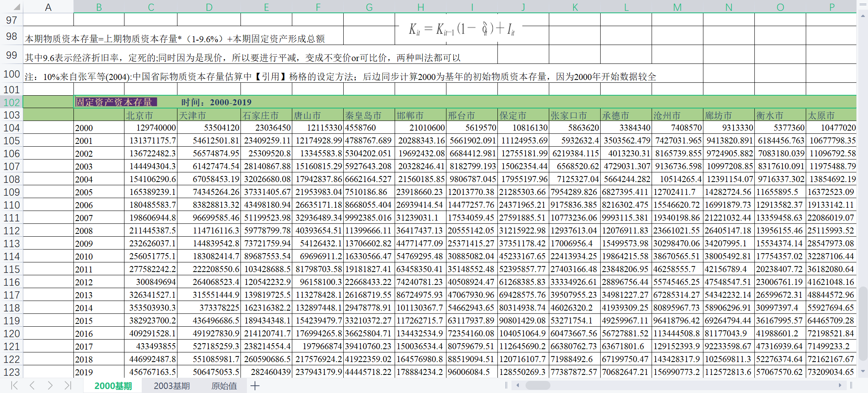Click the horizontal scrollbar thumb
868x393 pixels.
click(538, 385)
